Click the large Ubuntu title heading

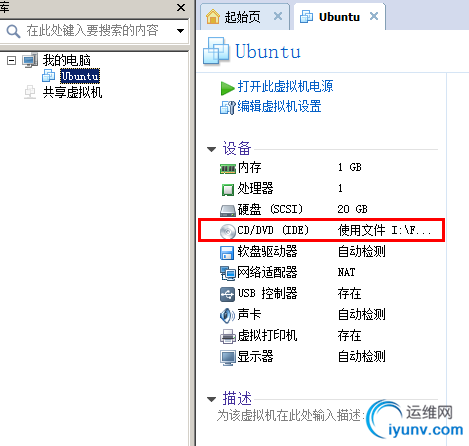(268, 52)
